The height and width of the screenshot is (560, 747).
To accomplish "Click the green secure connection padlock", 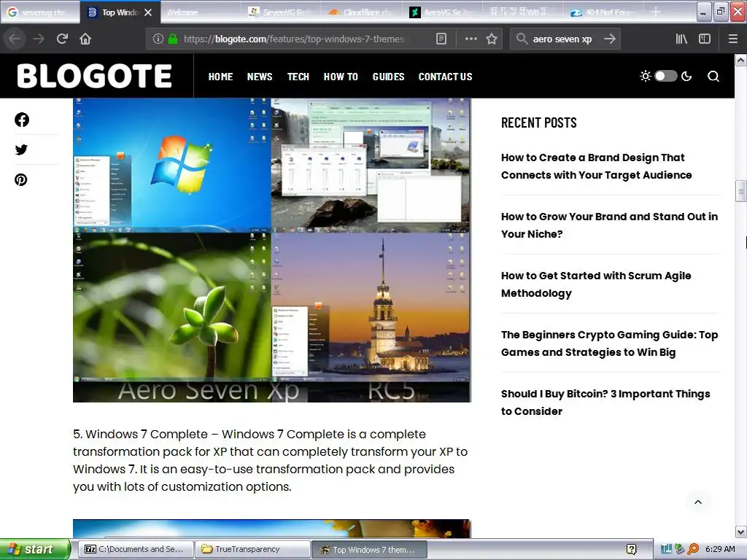I will click(x=173, y=39).
